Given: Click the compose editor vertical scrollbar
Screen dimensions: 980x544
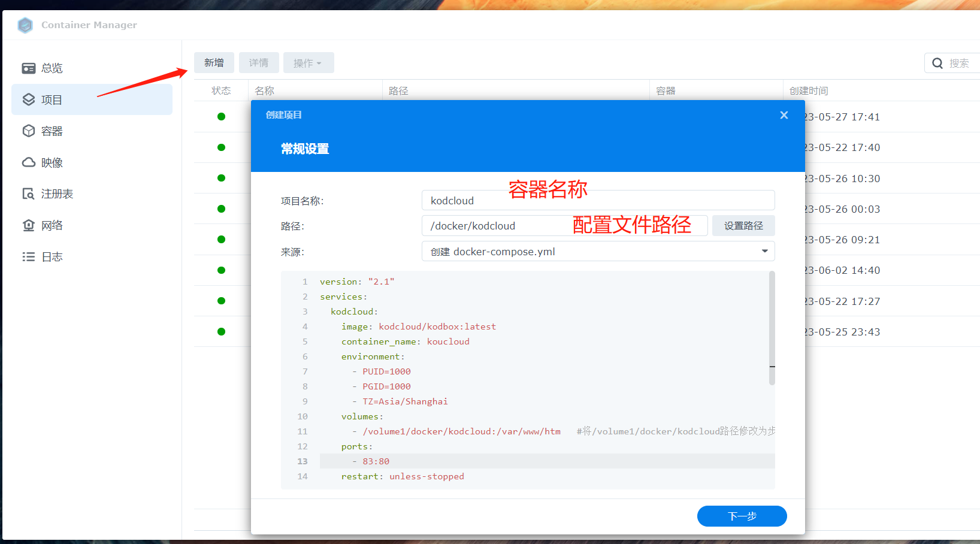Looking at the screenshot, I should coord(772,328).
